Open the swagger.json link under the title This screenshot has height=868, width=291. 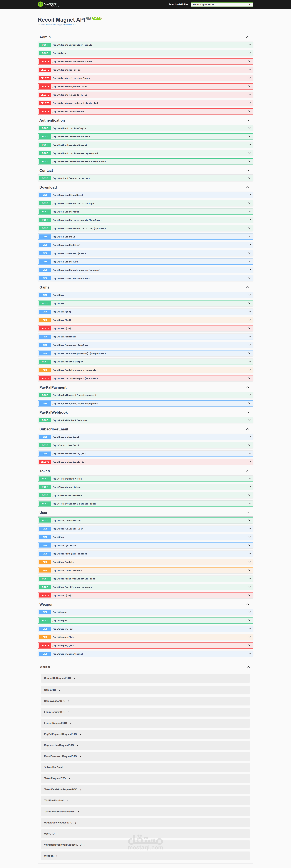coord(57,25)
